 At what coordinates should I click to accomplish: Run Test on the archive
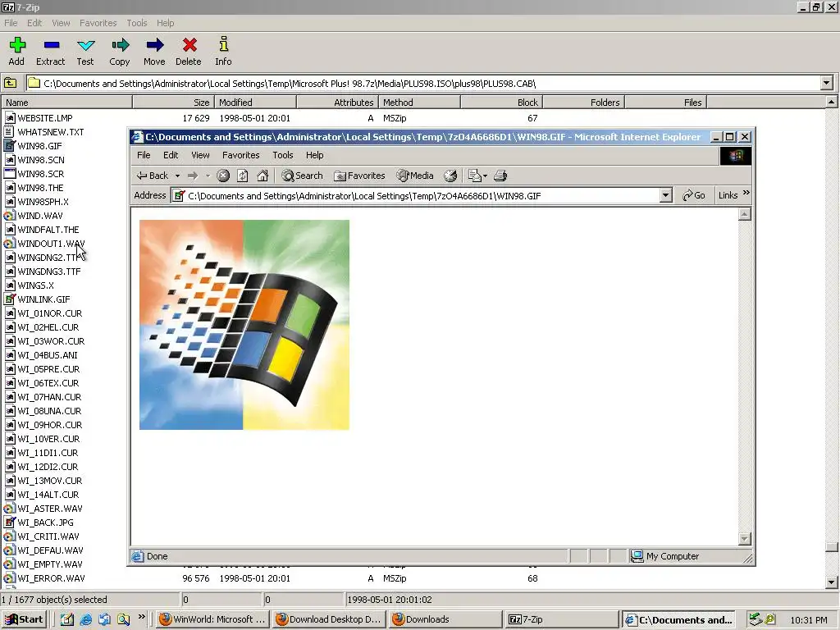tap(85, 52)
